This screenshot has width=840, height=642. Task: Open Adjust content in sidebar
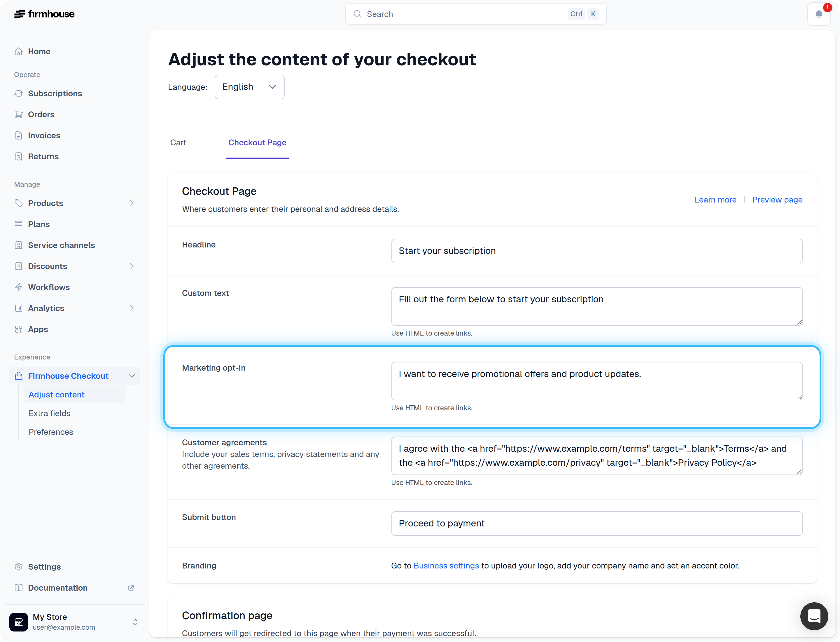tap(74, 394)
